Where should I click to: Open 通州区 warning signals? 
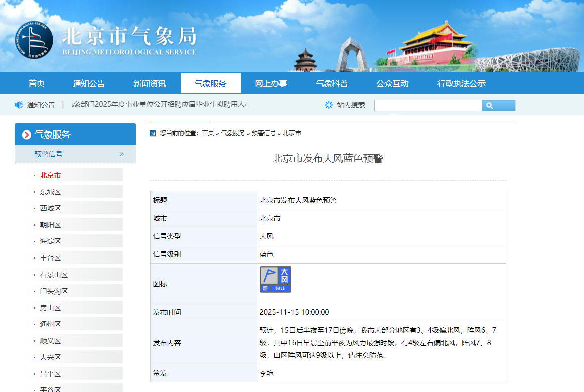click(x=50, y=324)
